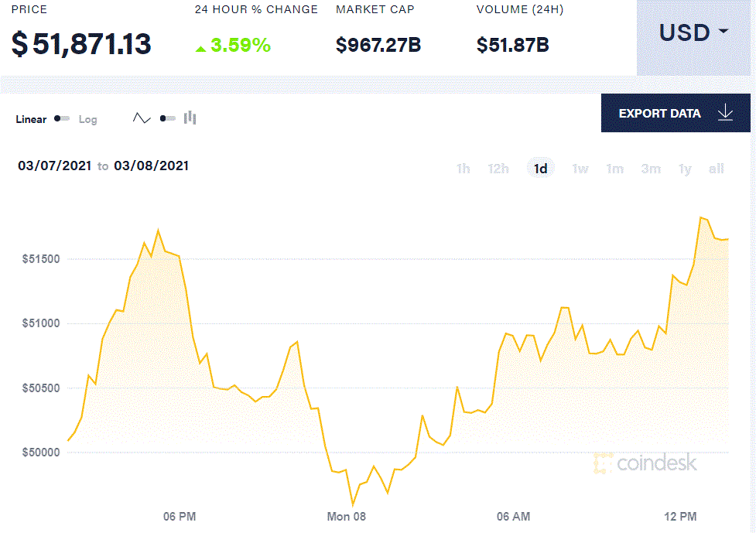Screen dimensions: 756x533
Task: Toggle the line/candlestick chart switch
Action: (x=167, y=118)
